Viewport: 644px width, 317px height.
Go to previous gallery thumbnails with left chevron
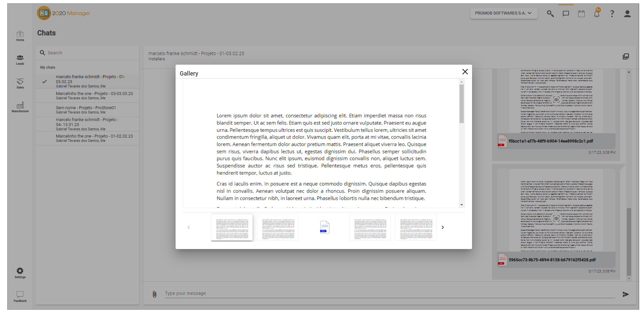coord(189,227)
